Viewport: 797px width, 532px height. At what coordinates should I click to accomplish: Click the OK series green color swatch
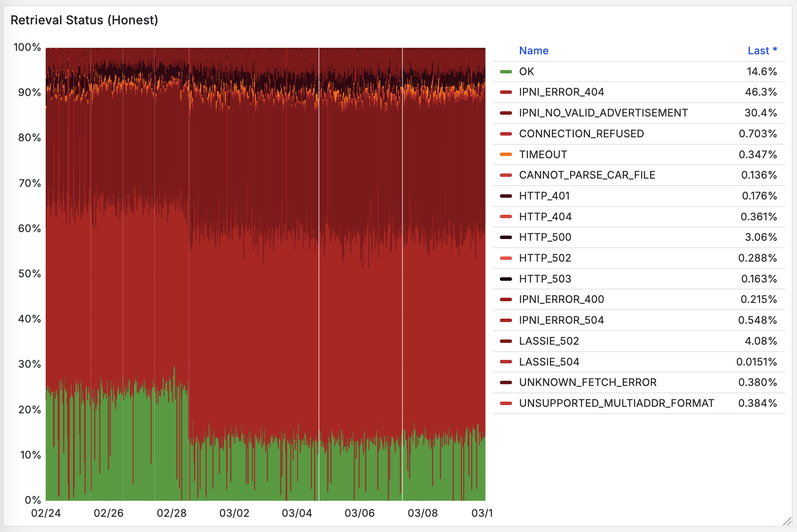[x=506, y=72]
